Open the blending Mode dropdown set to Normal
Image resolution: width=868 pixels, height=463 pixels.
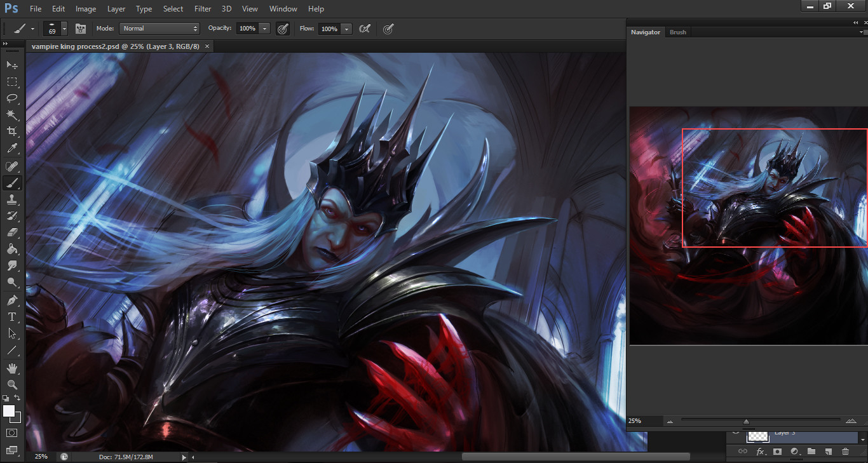(x=159, y=29)
